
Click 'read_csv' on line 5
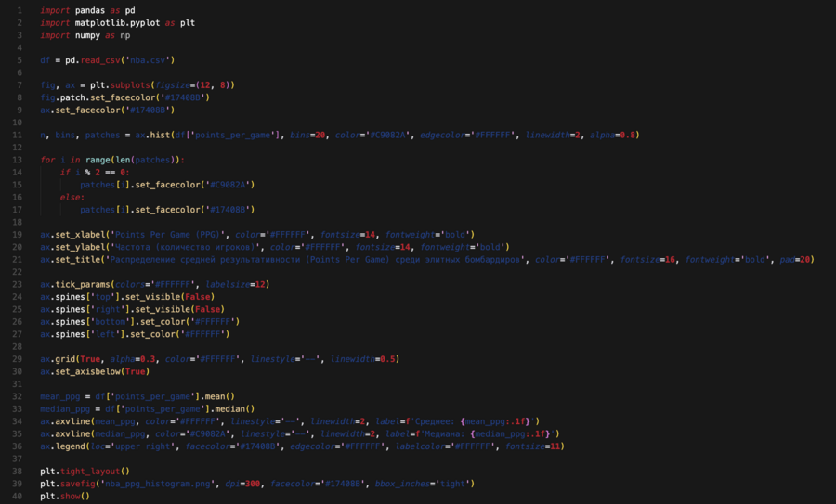[100, 60]
